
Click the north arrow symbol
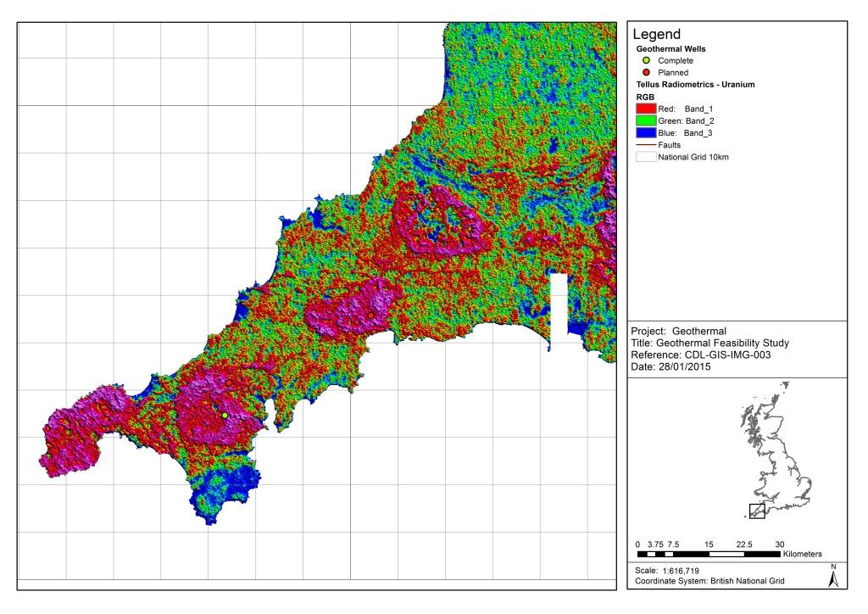(x=833, y=576)
